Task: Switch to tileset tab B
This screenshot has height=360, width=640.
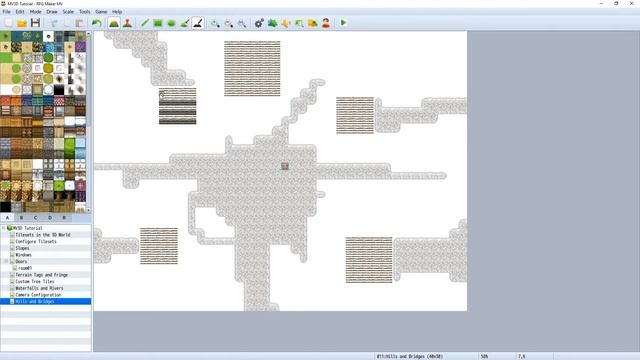Action: click(22, 218)
